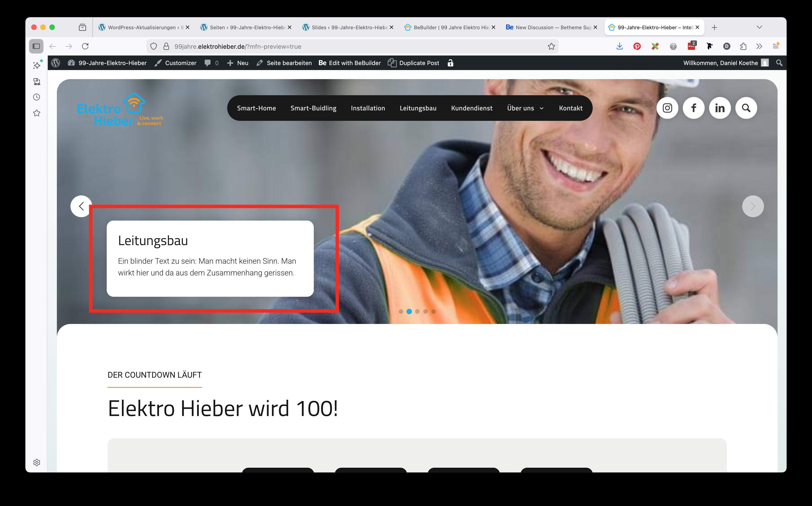Reload the page with refresh icon
Viewport: 812px width, 506px height.
coord(85,46)
